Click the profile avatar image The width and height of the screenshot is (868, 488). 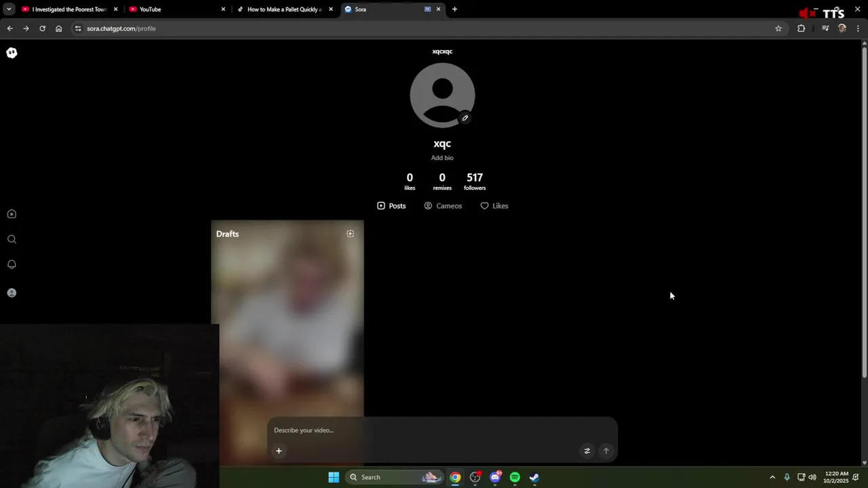click(x=442, y=96)
